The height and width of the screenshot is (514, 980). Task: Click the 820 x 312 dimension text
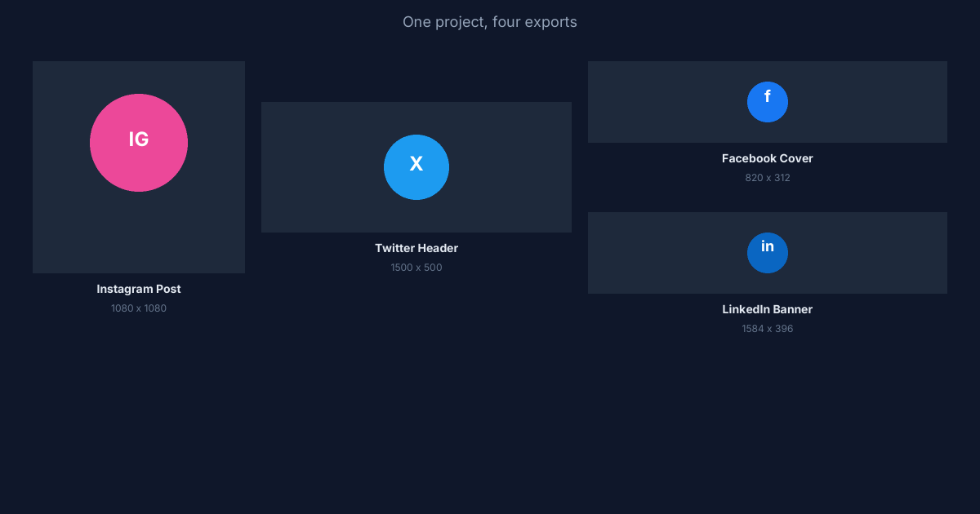point(768,178)
